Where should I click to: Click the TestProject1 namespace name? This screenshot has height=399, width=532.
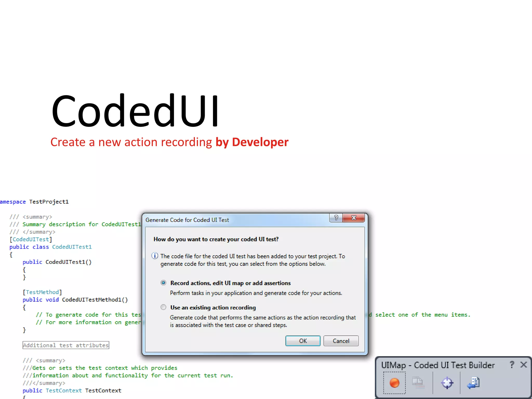click(49, 202)
